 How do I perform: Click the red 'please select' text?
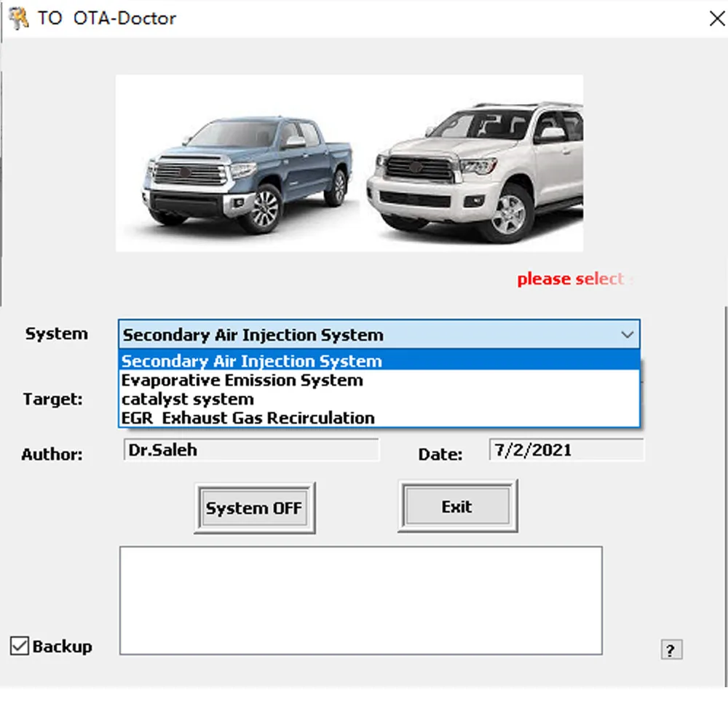(x=571, y=279)
